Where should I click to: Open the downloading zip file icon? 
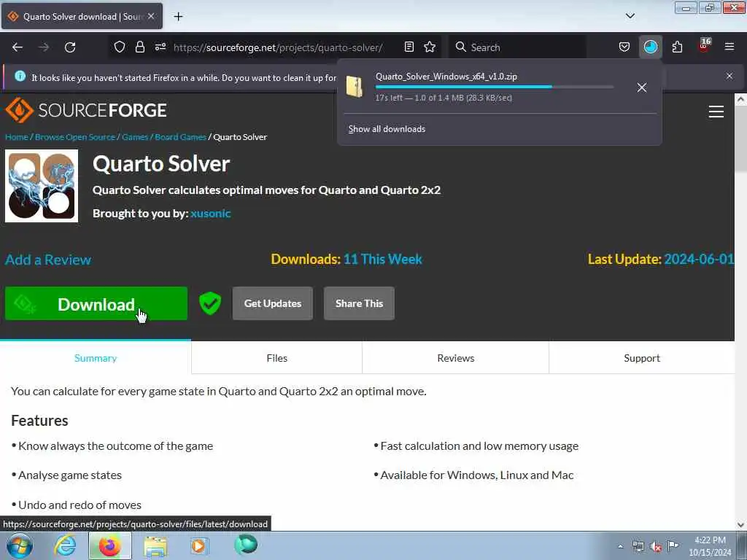pyautogui.click(x=355, y=87)
